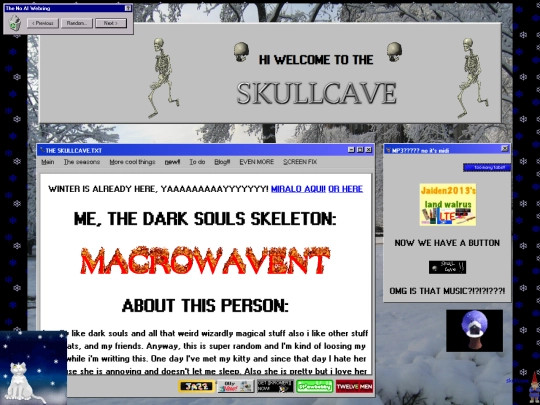Click the NOW WE HAVE A BUTTON text
540x405 pixels.
point(447,243)
